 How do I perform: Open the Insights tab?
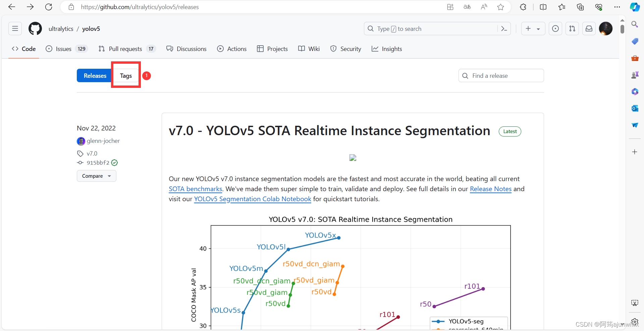[387, 49]
